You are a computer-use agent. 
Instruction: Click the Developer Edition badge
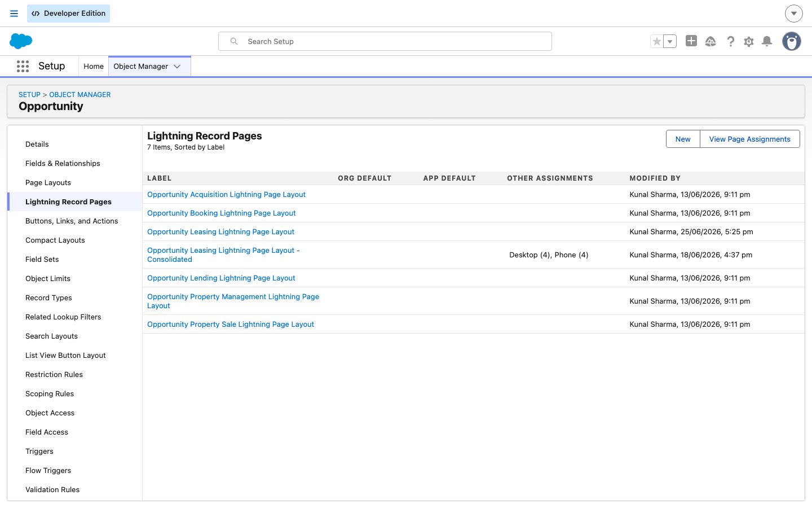click(x=69, y=14)
